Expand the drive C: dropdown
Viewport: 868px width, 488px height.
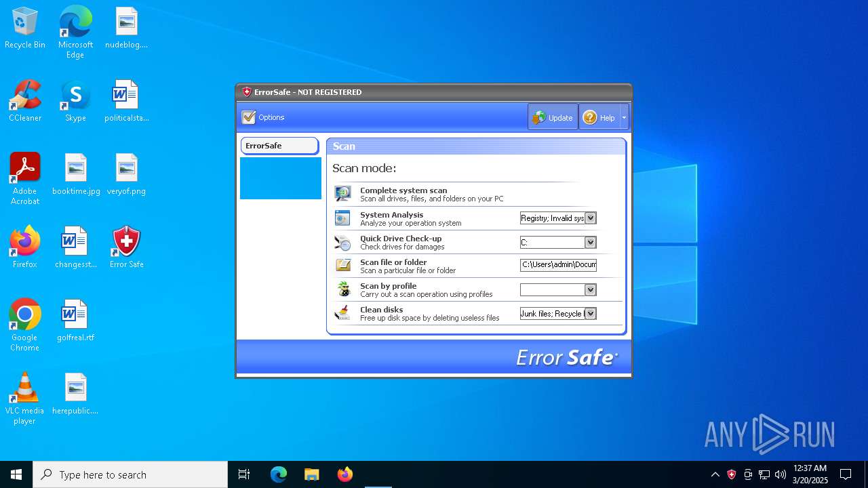[x=591, y=242]
